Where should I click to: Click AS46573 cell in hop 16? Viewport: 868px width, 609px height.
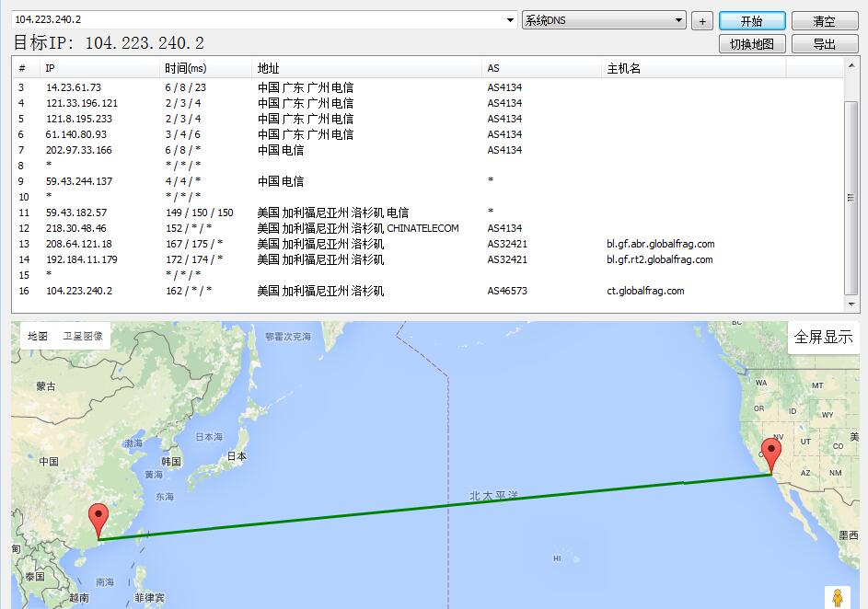tap(507, 291)
